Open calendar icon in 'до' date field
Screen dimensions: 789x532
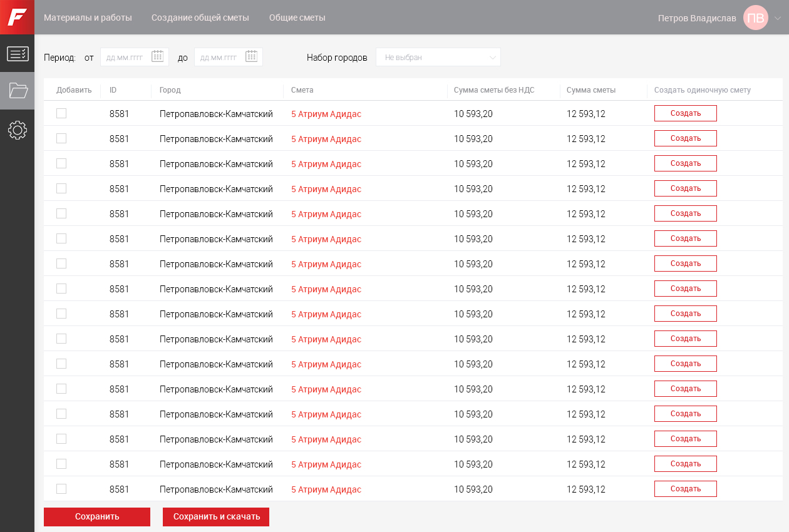252,56
